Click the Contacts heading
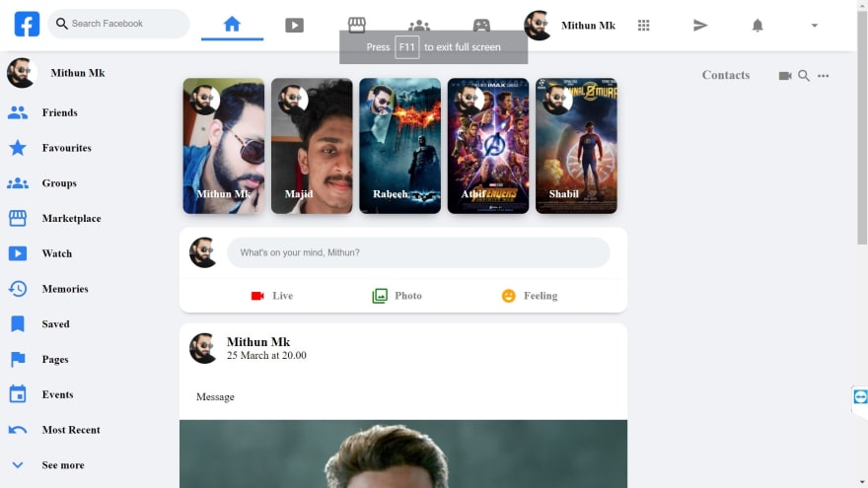The width and height of the screenshot is (868, 488). pyautogui.click(x=726, y=75)
